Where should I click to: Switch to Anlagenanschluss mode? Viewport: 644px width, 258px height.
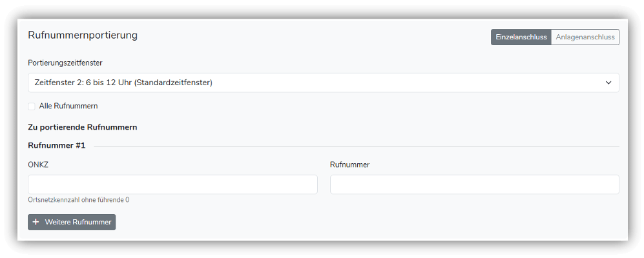click(x=585, y=37)
